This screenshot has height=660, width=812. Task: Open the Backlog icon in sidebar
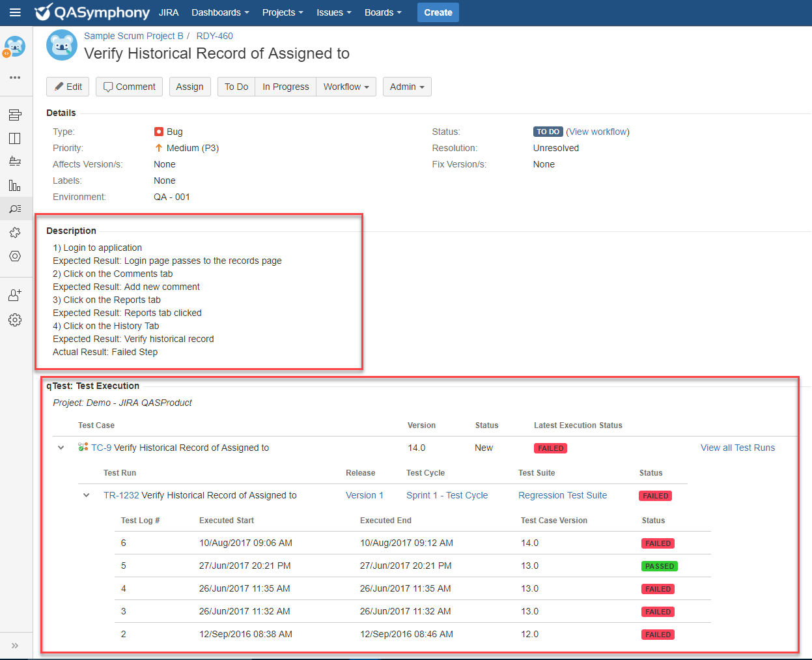click(x=15, y=115)
